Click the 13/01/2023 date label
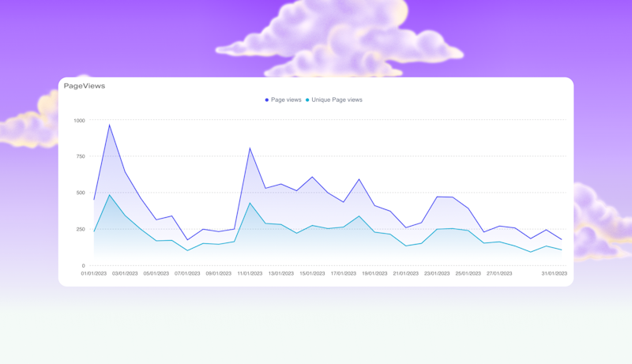Viewport: 632px width, 364px height. point(281,273)
